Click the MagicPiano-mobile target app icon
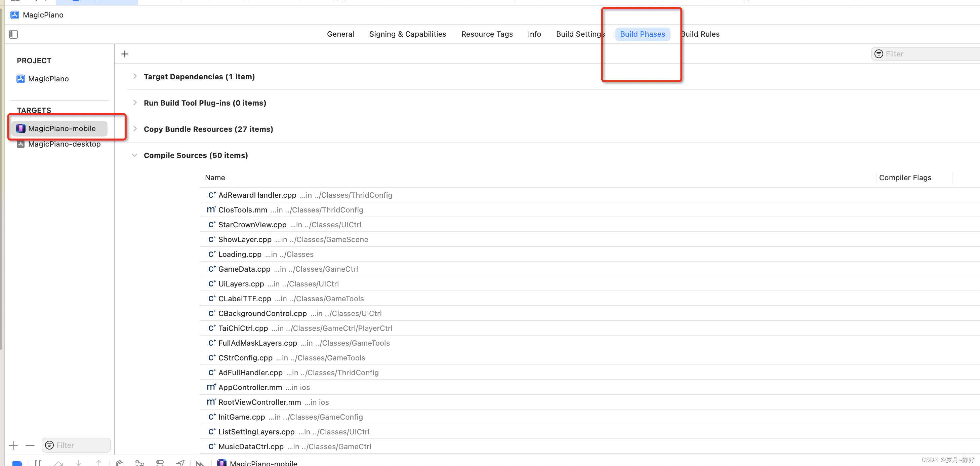The width and height of the screenshot is (980, 466). 21,128
